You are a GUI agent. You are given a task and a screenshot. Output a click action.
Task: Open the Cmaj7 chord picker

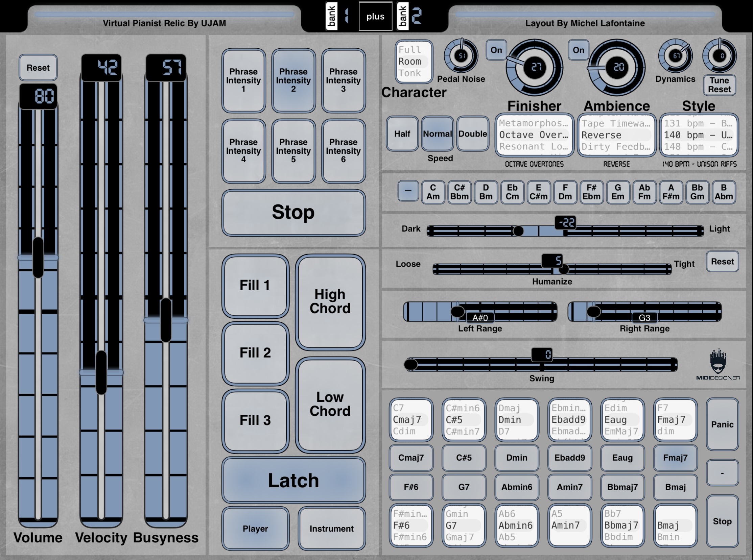coord(411,420)
